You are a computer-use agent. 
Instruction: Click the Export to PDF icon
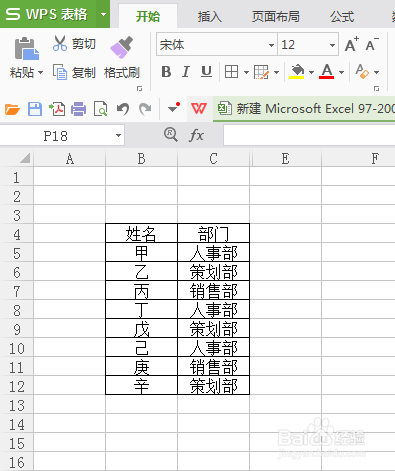click(57, 109)
